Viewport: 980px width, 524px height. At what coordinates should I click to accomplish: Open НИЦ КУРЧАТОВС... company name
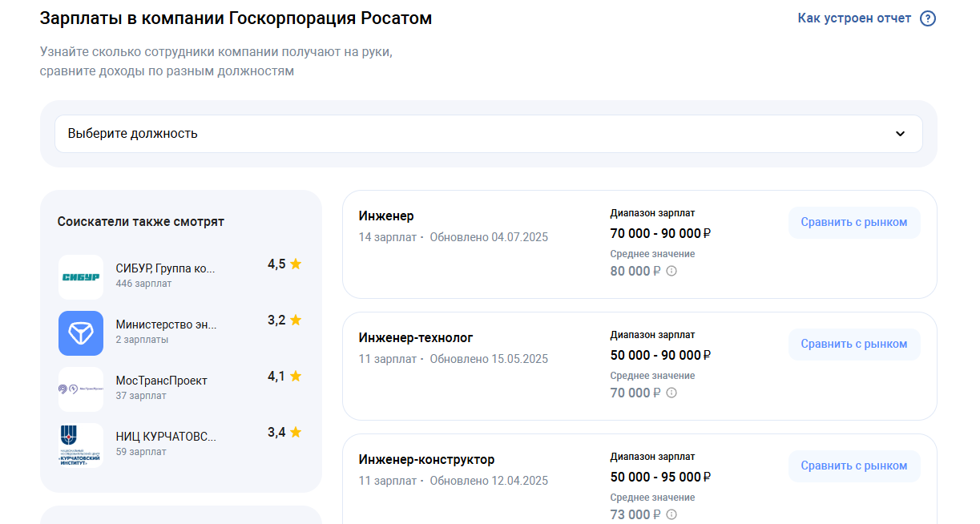point(166,437)
